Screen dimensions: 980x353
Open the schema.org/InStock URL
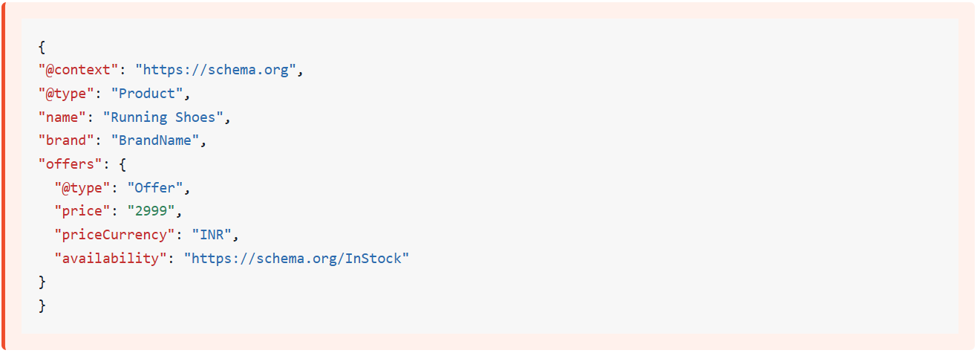tap(296, 259)
